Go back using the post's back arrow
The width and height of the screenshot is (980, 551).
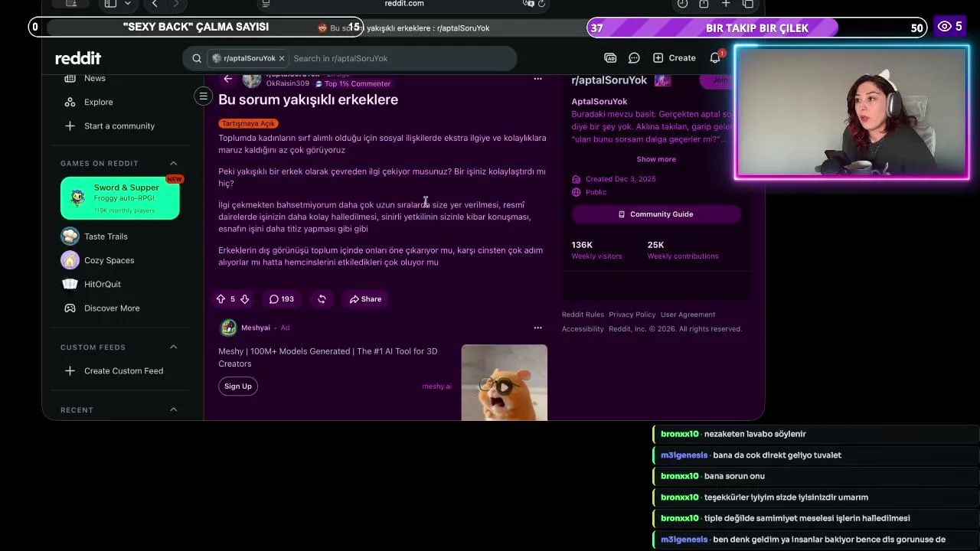227,79
